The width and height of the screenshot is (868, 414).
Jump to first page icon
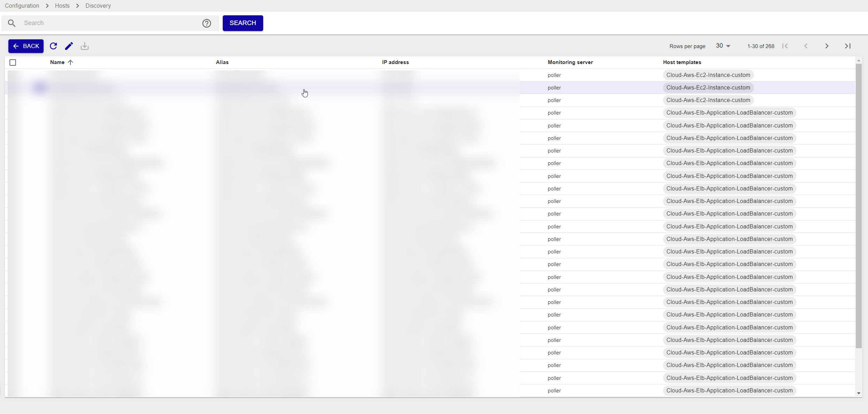pos(785,46)
